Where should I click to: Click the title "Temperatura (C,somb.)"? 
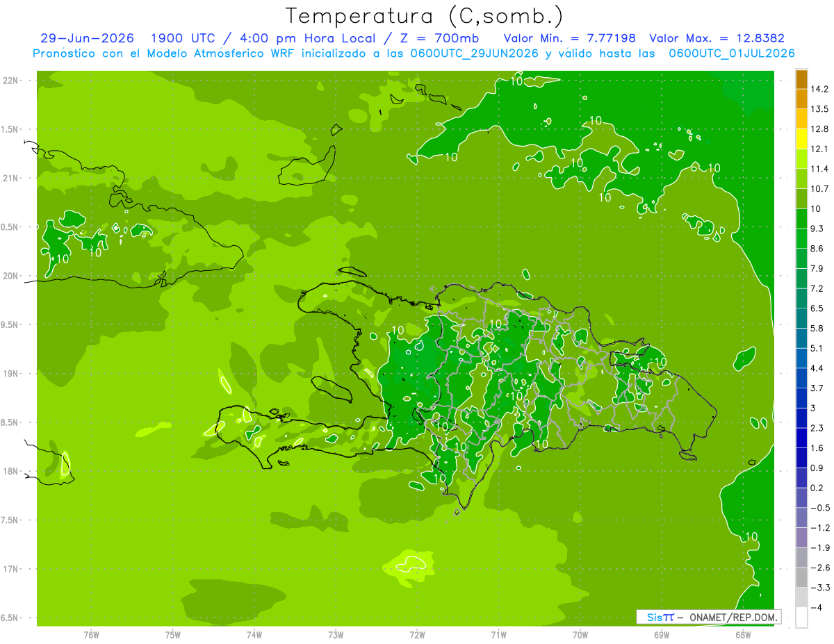tap(424, 15)
